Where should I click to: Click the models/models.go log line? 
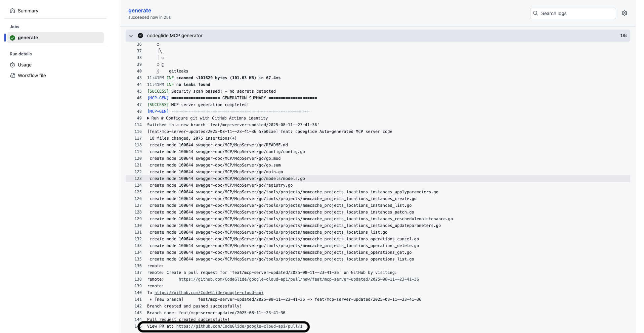[227, 179]
